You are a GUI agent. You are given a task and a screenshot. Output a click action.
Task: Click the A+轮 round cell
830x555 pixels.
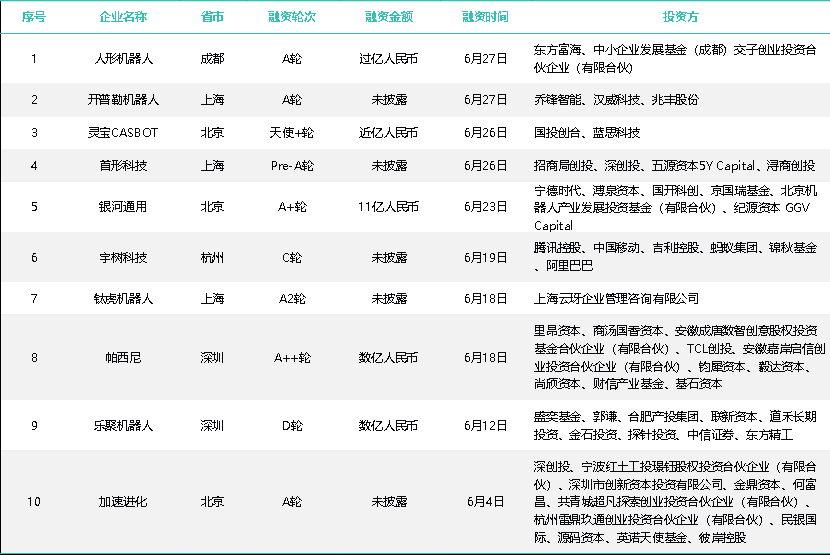point(292,207)
